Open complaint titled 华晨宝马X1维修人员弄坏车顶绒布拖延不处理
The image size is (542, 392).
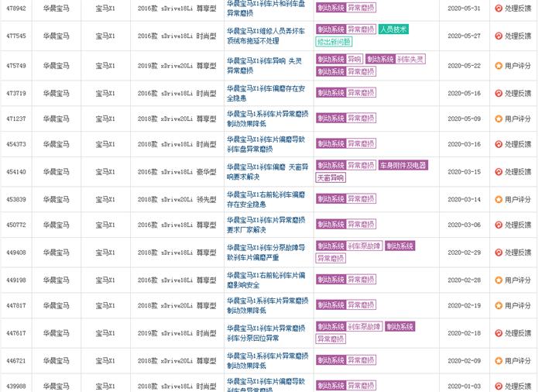266,36
